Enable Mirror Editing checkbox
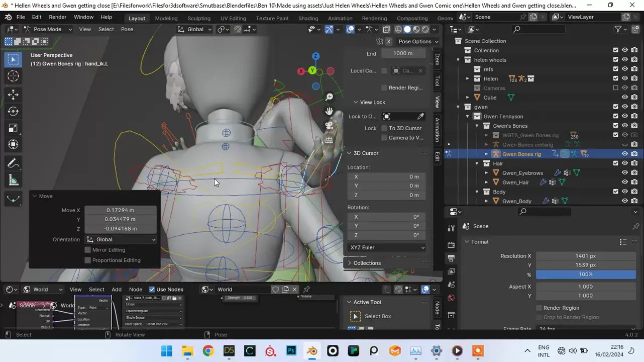The image size is (644, 362). pos(88,250)
